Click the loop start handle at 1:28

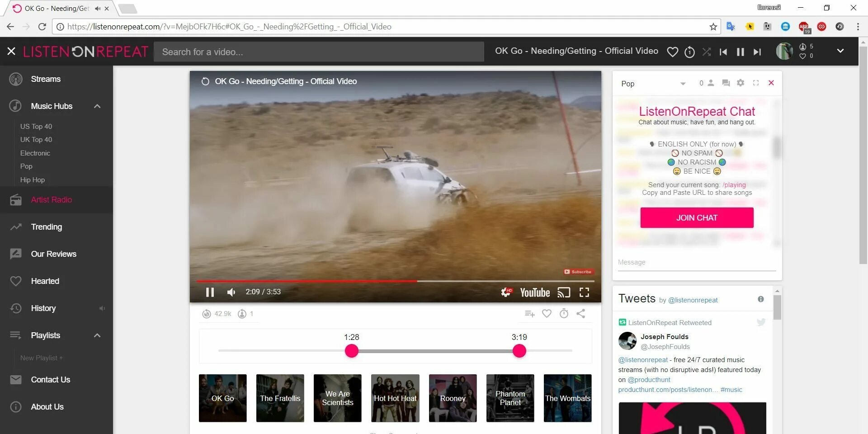click(x=352, y=351)
